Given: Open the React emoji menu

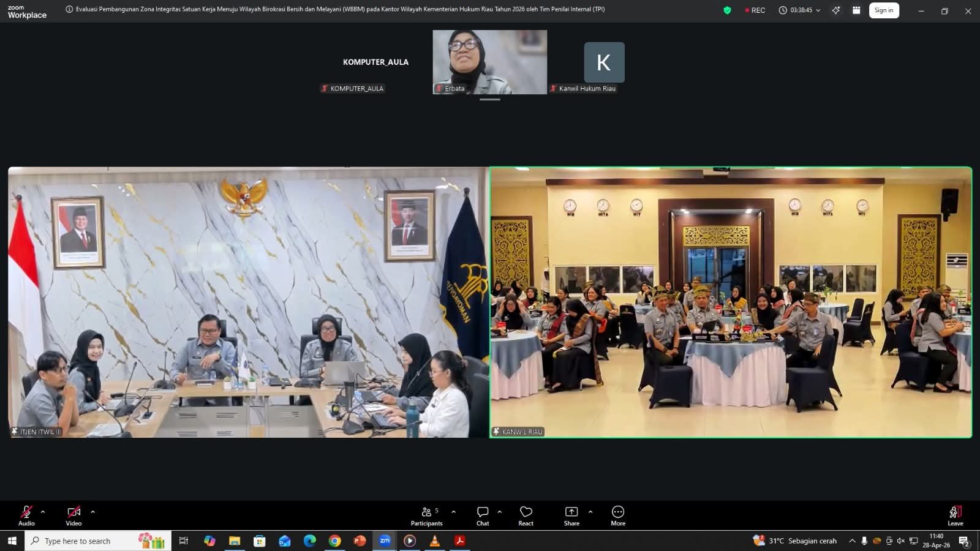Looking at the screenshot, I should click(526, 515).
